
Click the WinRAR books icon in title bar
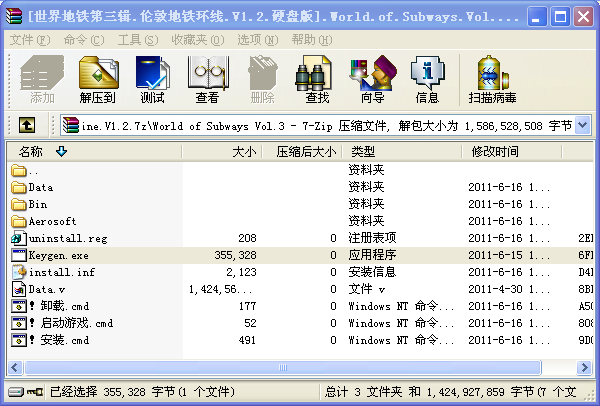[x=14, y=16]
